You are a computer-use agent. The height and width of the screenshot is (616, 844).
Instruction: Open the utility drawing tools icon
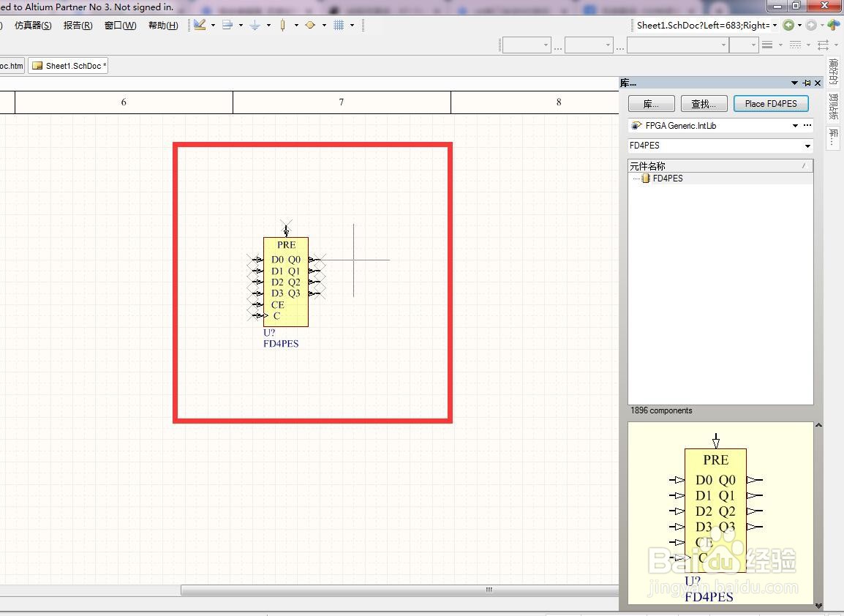point(200,25)
